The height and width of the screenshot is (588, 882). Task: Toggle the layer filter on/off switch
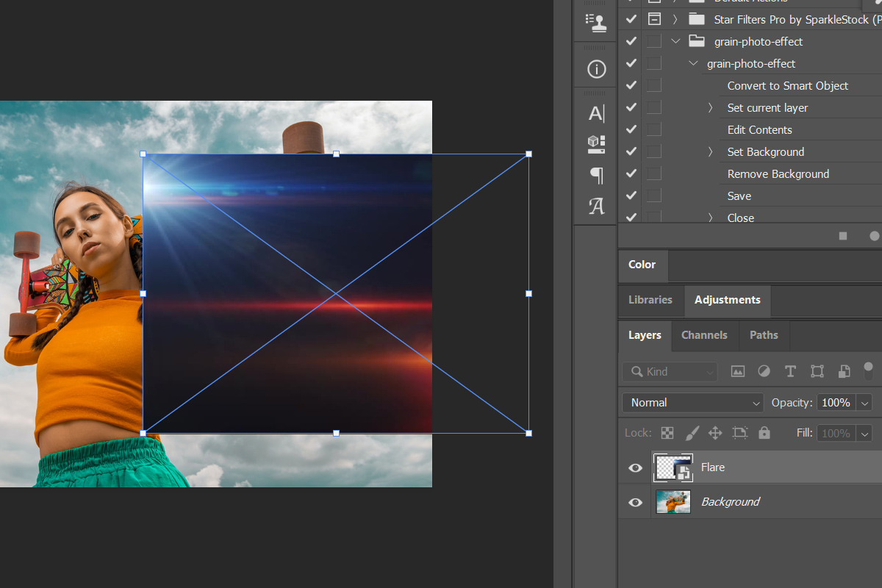pos(868,370)
